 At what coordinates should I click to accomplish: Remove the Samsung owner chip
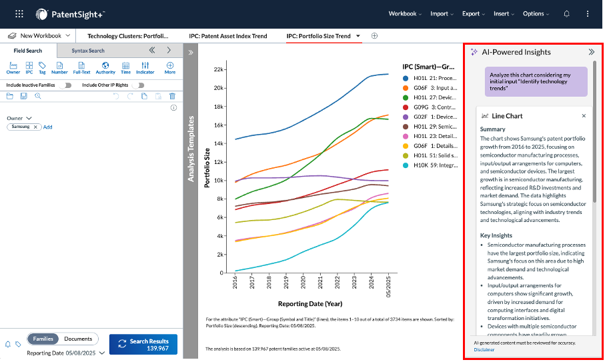[x=35, y=127]
